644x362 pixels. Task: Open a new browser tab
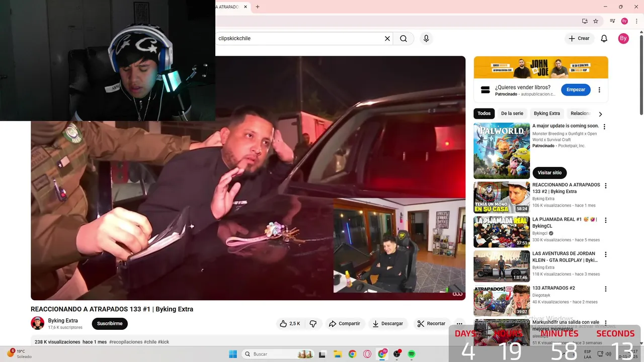pos(258,7)
